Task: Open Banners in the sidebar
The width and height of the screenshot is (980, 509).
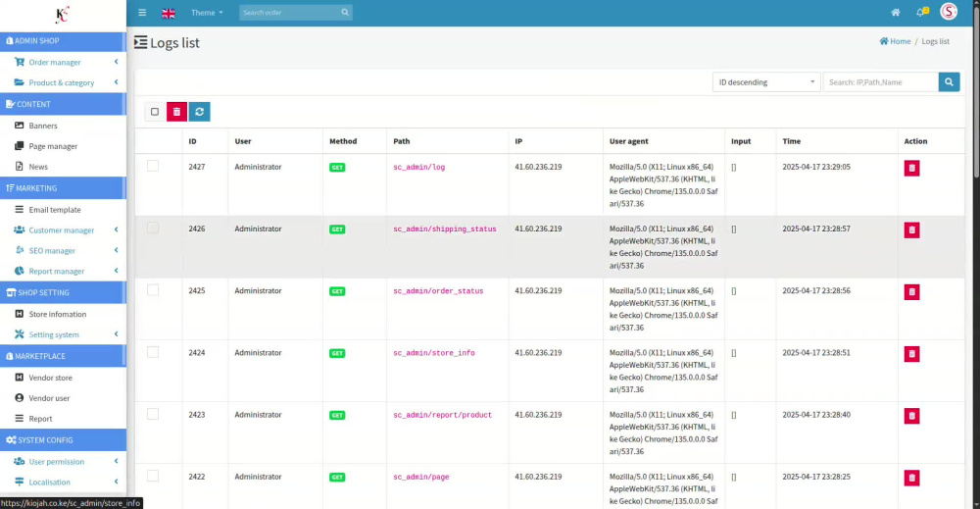Action: click(43, 126)
